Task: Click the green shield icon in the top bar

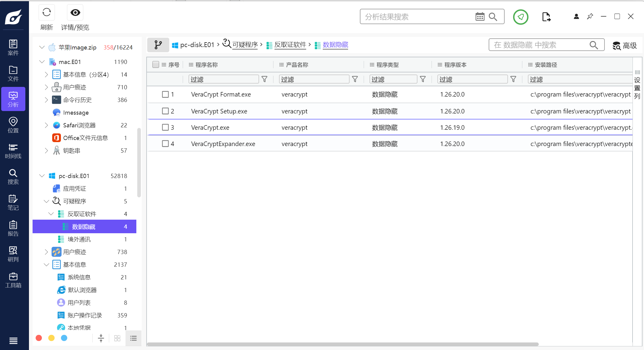Action: [521, 17]
